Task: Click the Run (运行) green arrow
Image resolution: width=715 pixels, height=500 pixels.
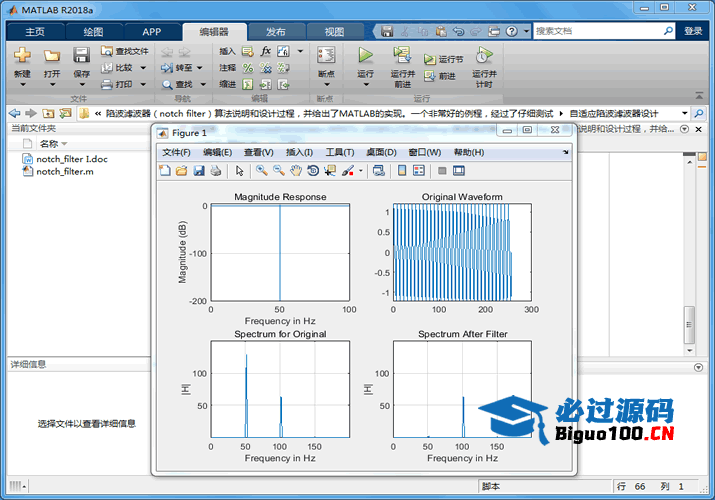Action: coord(365,55)
